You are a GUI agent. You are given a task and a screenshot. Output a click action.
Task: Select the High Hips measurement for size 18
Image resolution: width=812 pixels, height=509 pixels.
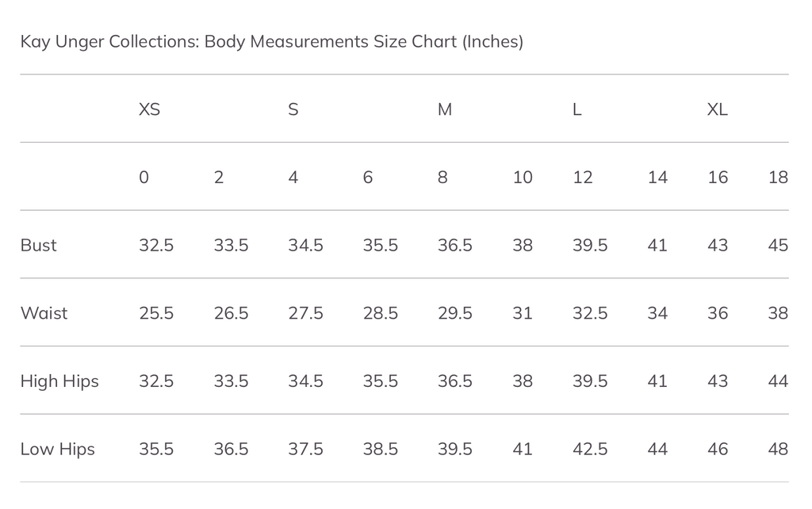click(x=778, y=381)
